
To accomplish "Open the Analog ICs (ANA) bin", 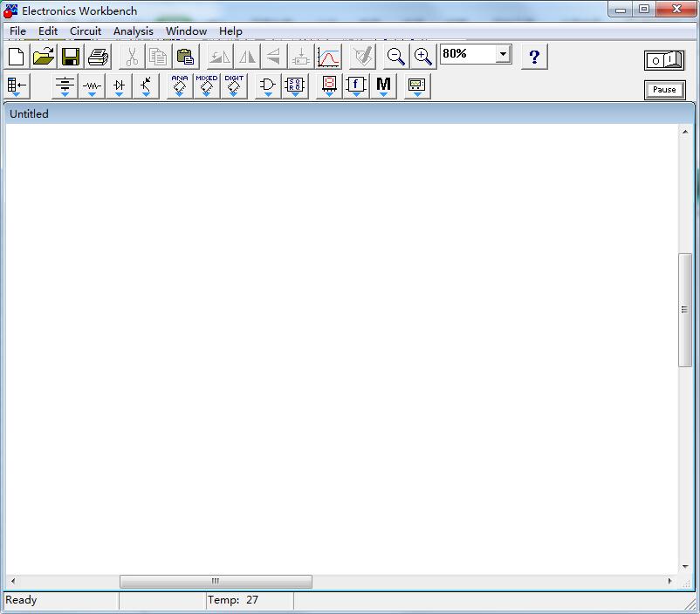I will pyautogui.click(x=180, y=86).
